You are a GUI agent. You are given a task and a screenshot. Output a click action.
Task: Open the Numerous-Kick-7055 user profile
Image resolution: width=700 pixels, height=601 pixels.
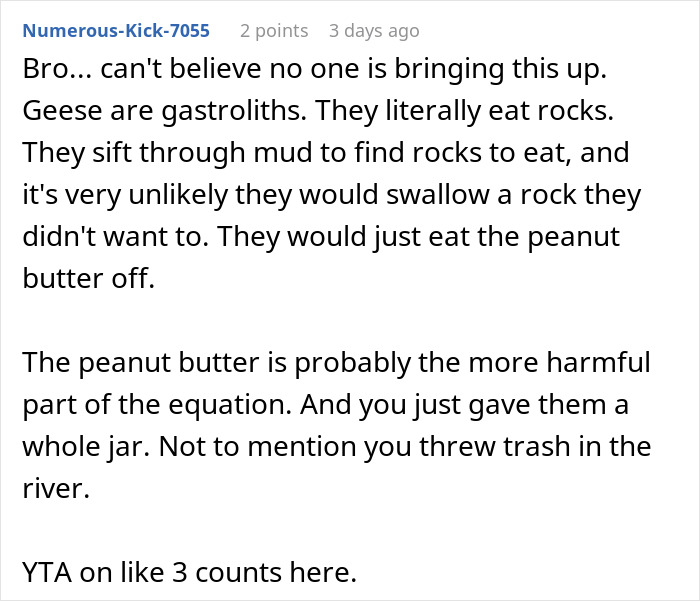116,31
